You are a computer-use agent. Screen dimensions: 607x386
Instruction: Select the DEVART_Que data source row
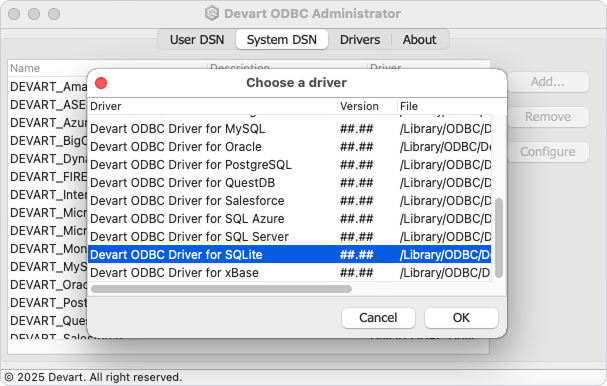coord(48,321)
